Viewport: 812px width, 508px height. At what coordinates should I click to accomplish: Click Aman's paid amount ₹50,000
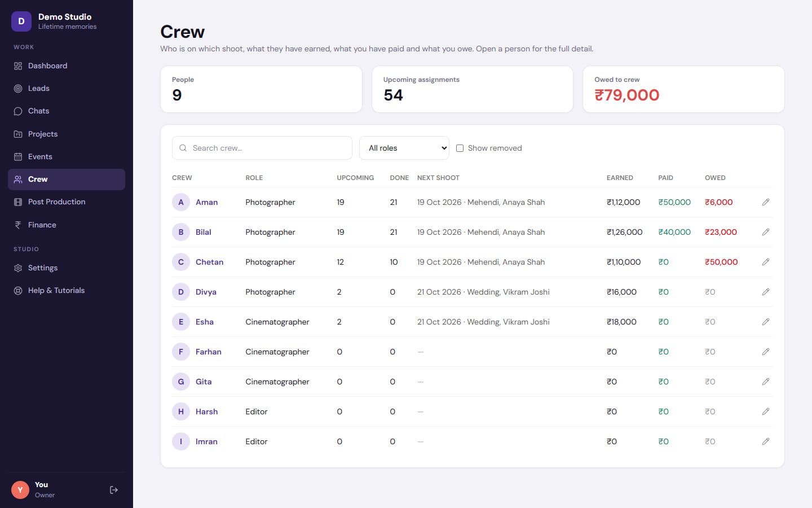674,202
